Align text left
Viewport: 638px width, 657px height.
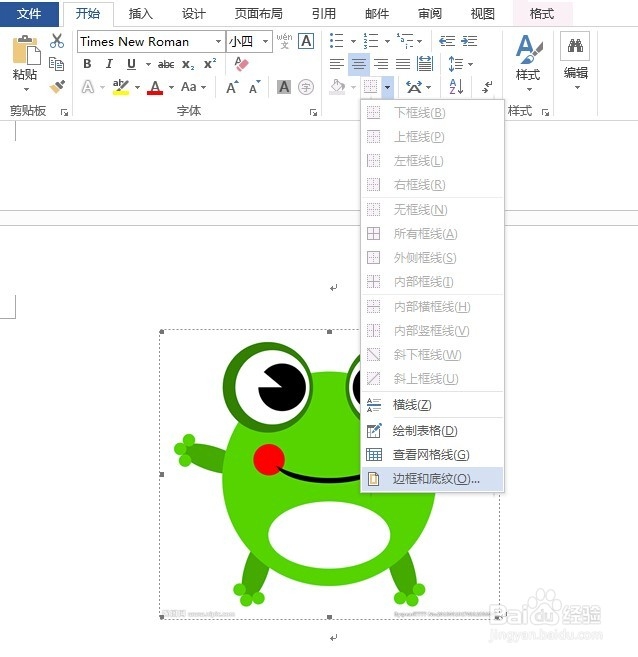point(337,64)
